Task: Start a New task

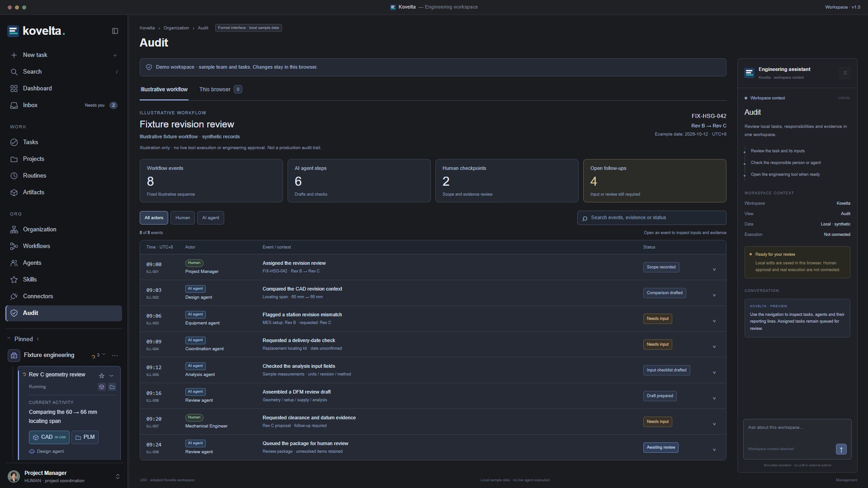Action: coord(64,55)
